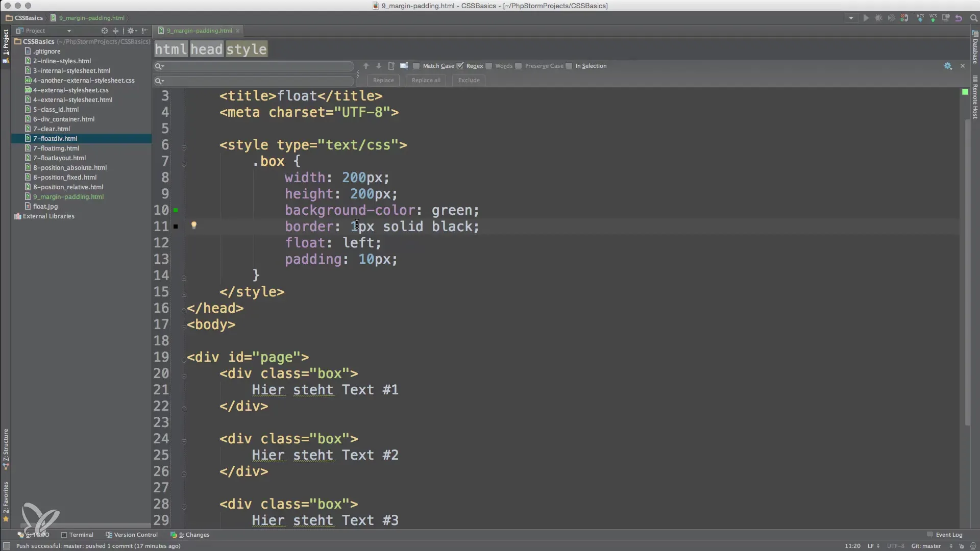Open Project panel gear settings dropdown
This screenshot has width=980, height=551.
pyautogui.click(x=132, y=31)
